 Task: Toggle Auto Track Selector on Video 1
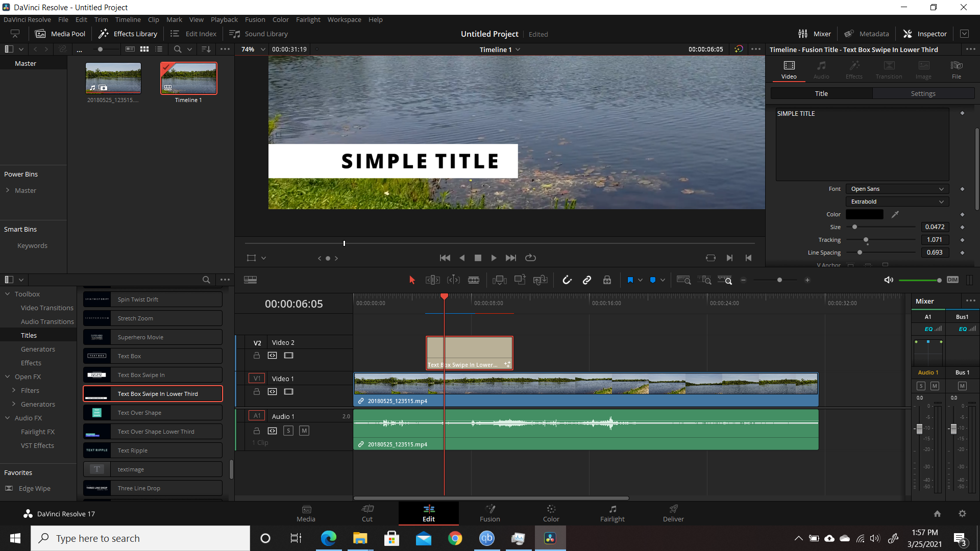[273, 392]
